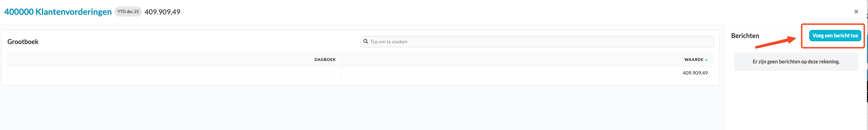Click the Er zijn geen berichten notice

coord(796,62)
